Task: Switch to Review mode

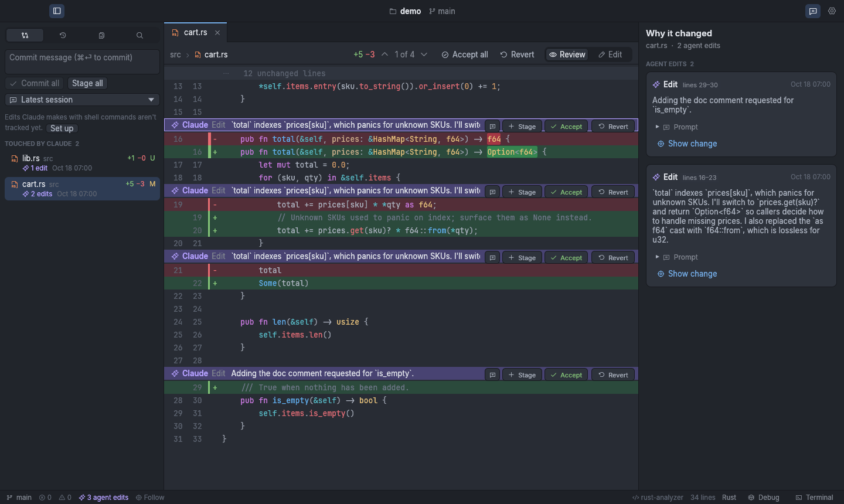Action: click(x=567, y=55)
